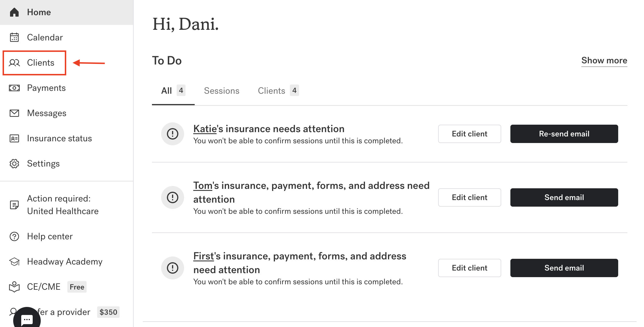
Task: Open Action required: United Healthcare item
Action: pyautogui.click(x=63, y=205)
